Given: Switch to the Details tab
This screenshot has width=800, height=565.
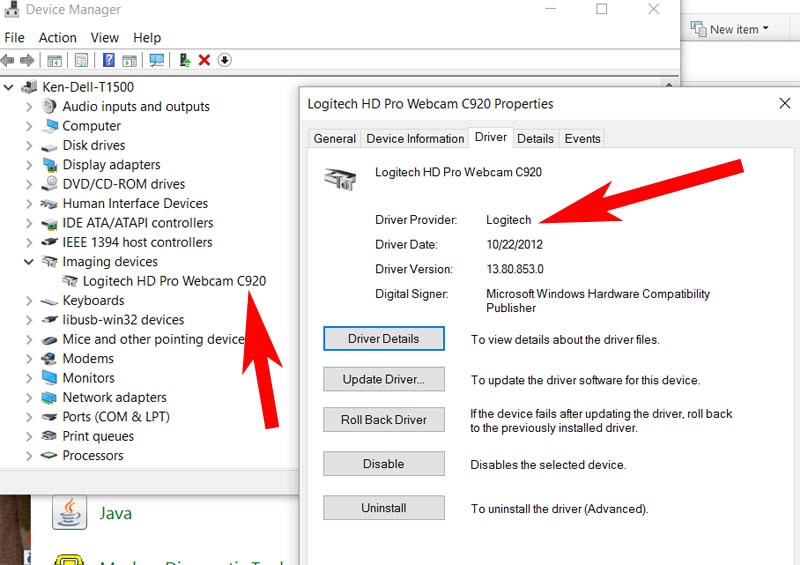Looking at the screenshot, I should click(x=535, y=139).
